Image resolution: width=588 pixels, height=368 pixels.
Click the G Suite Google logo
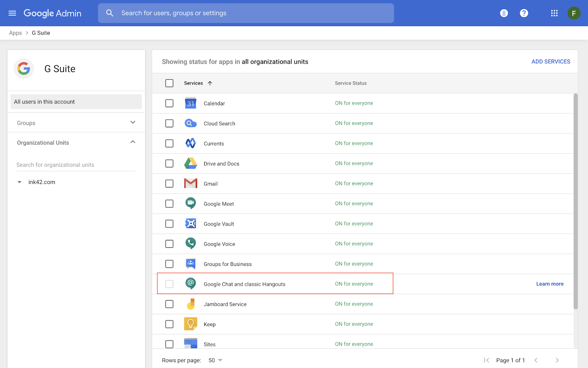pos(24,69)
